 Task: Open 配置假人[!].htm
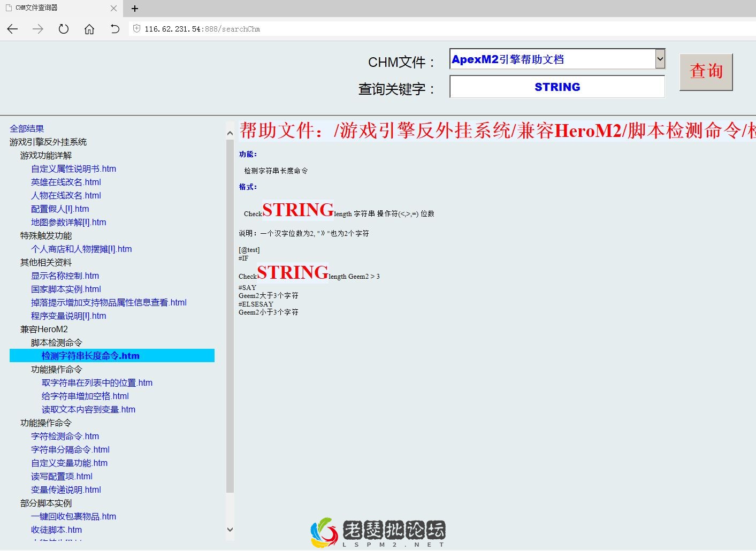[60, 209]
